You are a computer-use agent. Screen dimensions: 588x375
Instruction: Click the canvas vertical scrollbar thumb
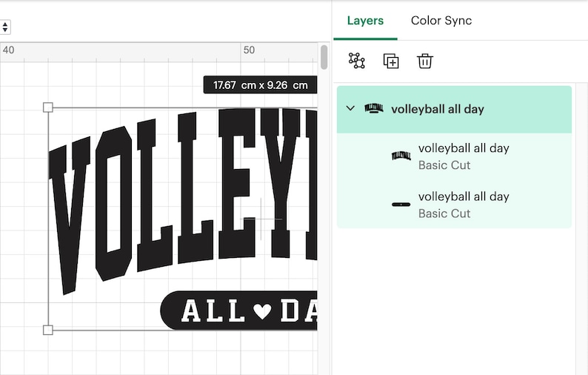pos(324,56)
